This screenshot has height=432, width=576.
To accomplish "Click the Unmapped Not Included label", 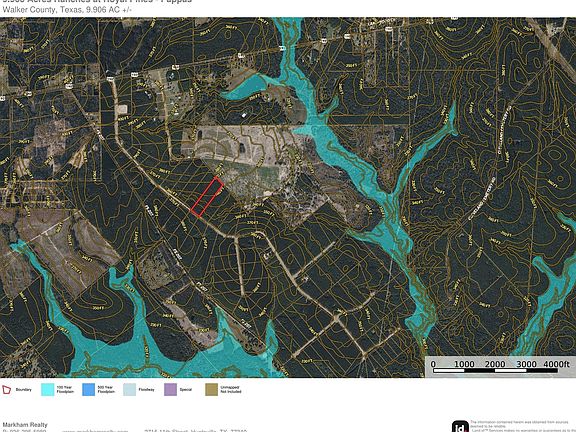I will (x=231, y=390).
